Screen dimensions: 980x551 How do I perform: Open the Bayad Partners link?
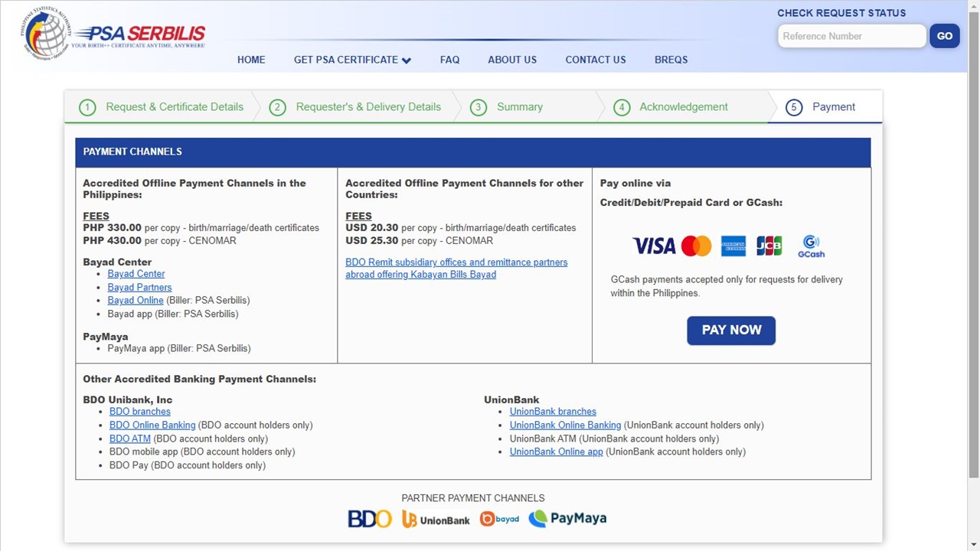pyautogui.click(x=139, y=287)
